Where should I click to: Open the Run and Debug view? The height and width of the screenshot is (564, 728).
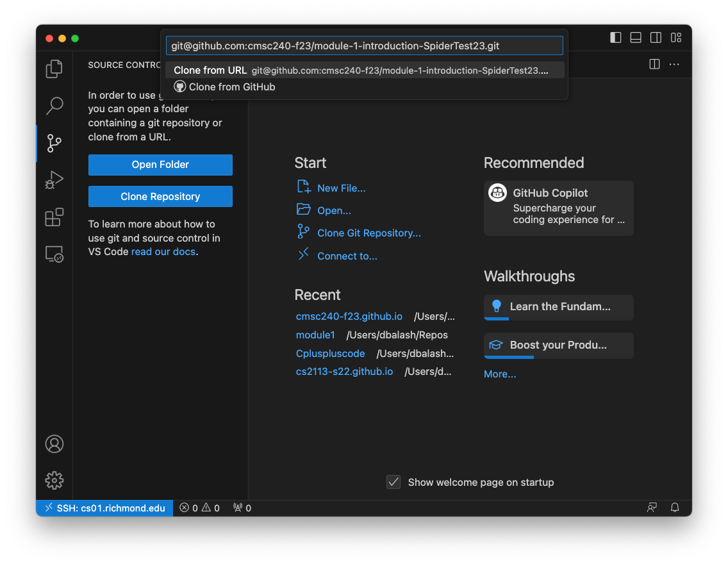pos(54,180)
